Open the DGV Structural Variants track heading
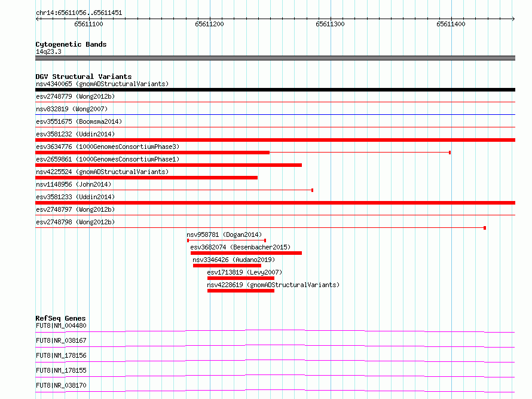This screenshot has width=532, height=399. tap(84, 77)
